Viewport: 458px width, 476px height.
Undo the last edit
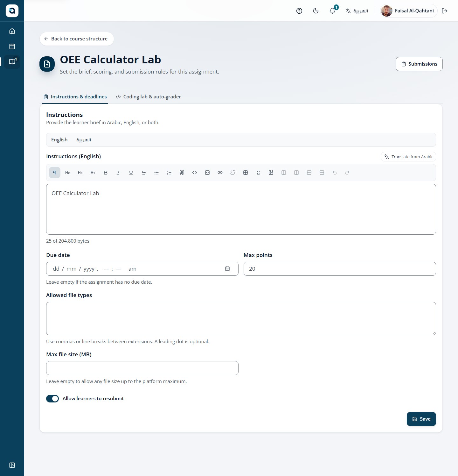(335, 173)
